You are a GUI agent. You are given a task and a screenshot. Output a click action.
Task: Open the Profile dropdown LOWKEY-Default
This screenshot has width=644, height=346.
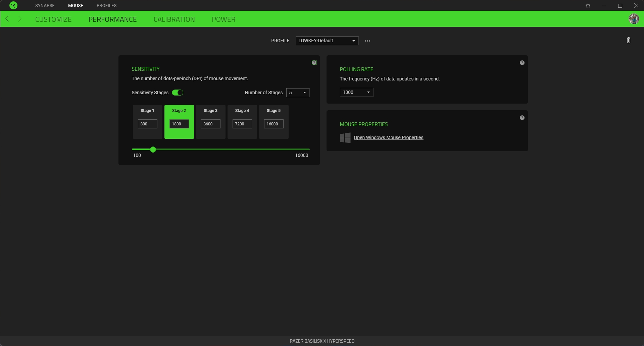point(327,41)
